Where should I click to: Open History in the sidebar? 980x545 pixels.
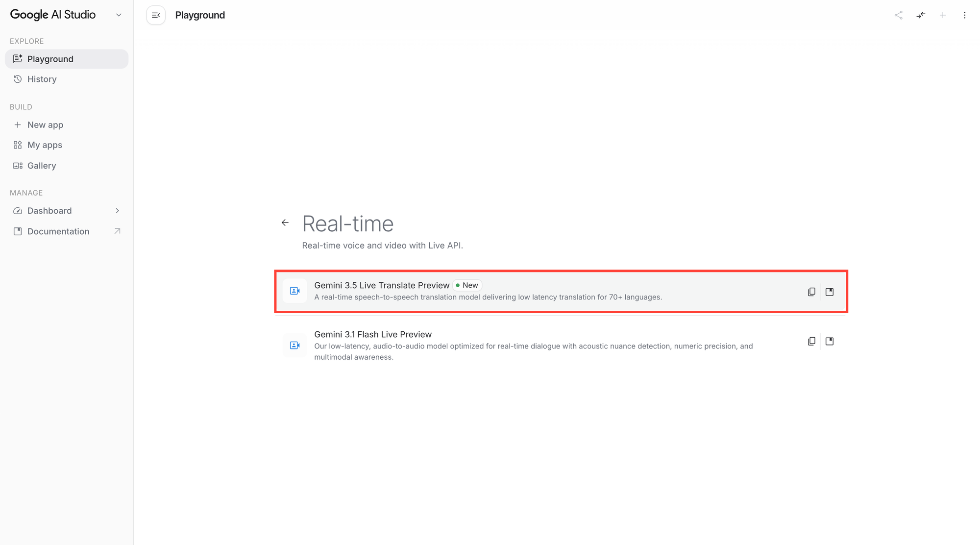(x=67, y=79)
